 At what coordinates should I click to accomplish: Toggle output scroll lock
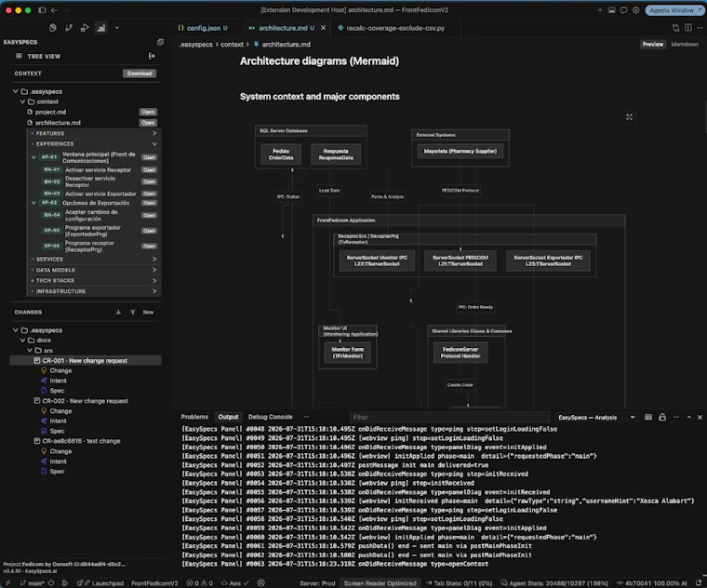(662, 417)
